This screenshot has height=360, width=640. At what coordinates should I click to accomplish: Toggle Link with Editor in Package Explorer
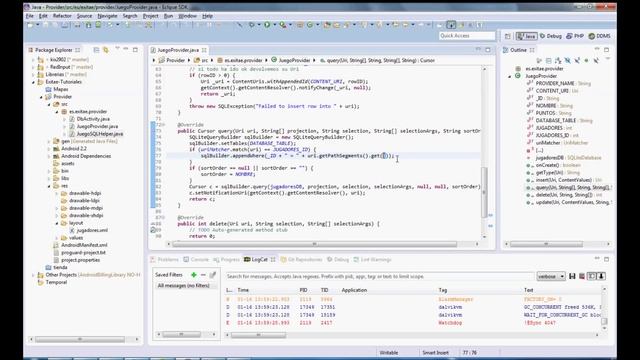coord(106,50)
